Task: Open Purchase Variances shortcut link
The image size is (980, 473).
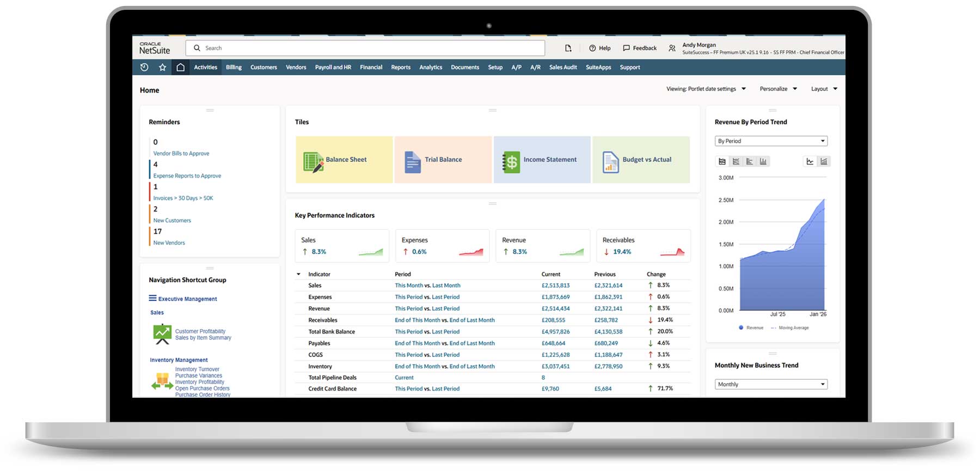Action: click(x=199, y=375)
